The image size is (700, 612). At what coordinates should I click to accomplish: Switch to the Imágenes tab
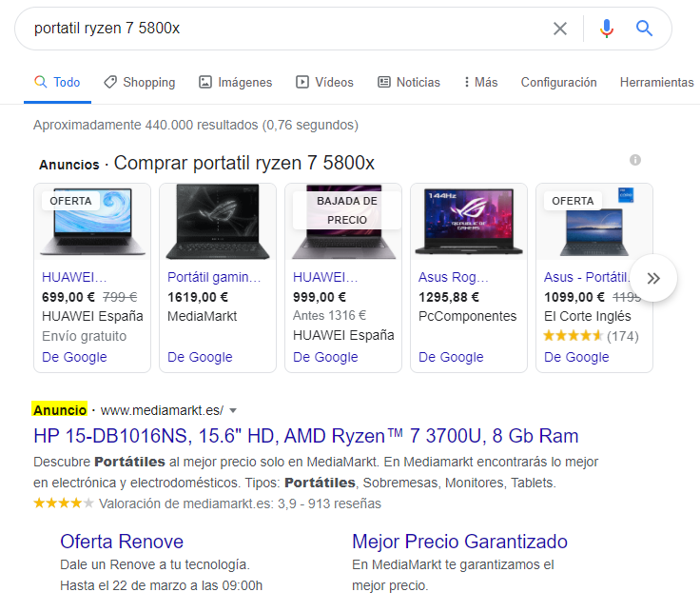point(235,83)
